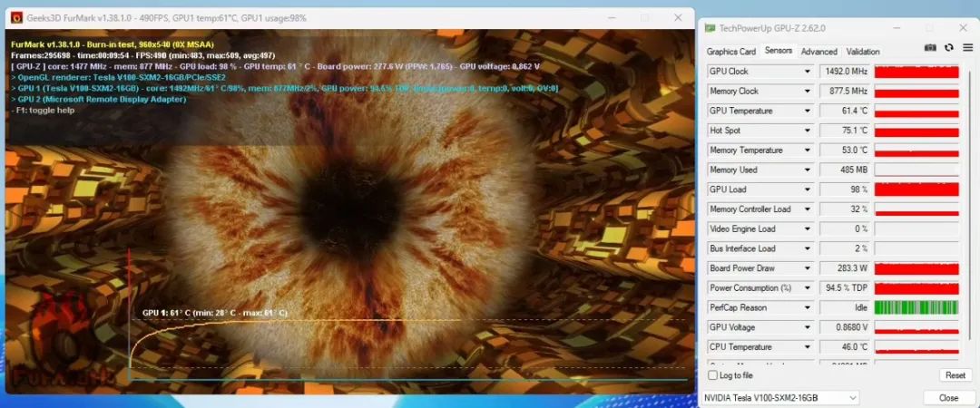Click the F1: toggle help text in FurMark

pyautogui.click(x=44, y=111)
